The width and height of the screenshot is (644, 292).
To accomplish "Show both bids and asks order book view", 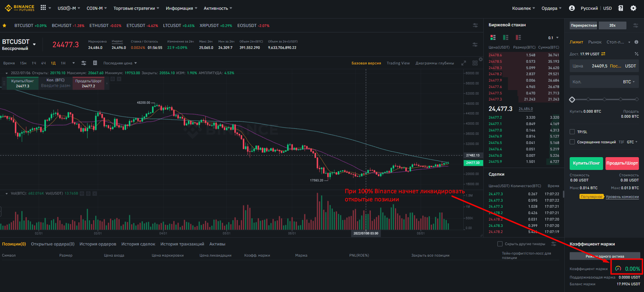I will click(493, 37).
